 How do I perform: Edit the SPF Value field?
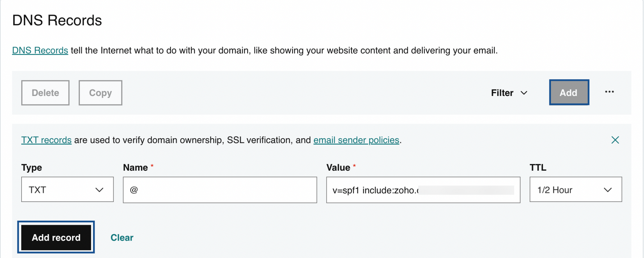(423, 190)
